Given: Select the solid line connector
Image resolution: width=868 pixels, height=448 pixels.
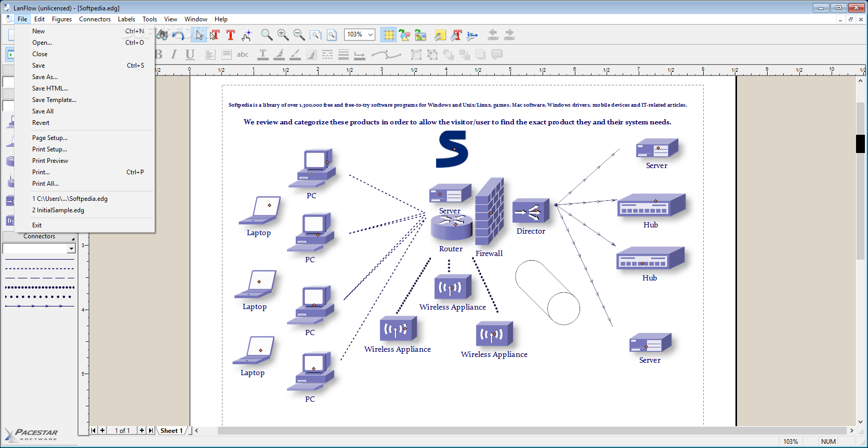Looking at the screenshot, I should pyautogui.click(x=40, y=259).
